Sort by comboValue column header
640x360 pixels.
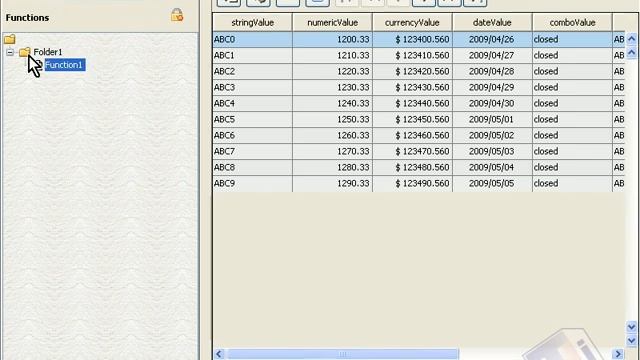(x=572, y=23)
